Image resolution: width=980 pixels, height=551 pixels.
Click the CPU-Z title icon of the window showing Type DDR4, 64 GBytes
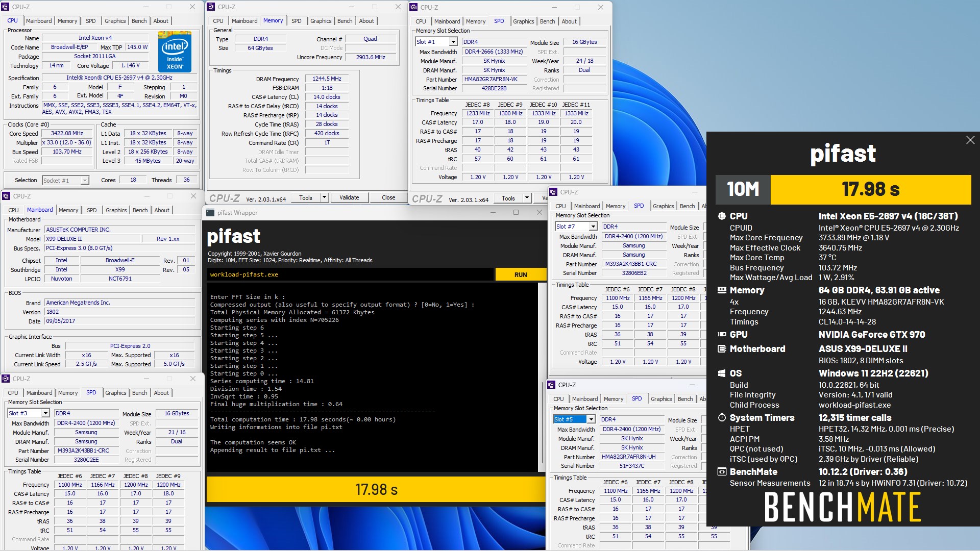tap(211, 7)
